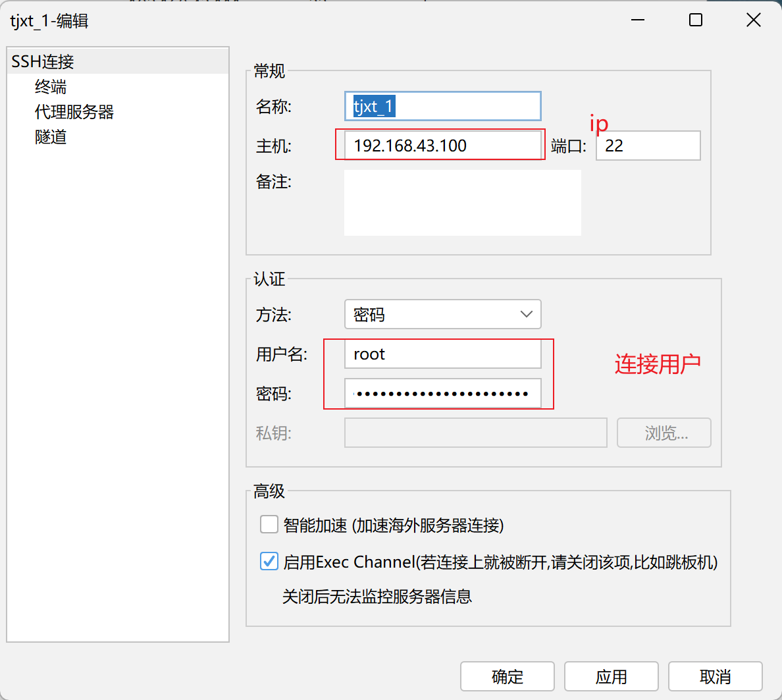Click the 用户名 field containing root
The image size is (782, 700).
443,354
